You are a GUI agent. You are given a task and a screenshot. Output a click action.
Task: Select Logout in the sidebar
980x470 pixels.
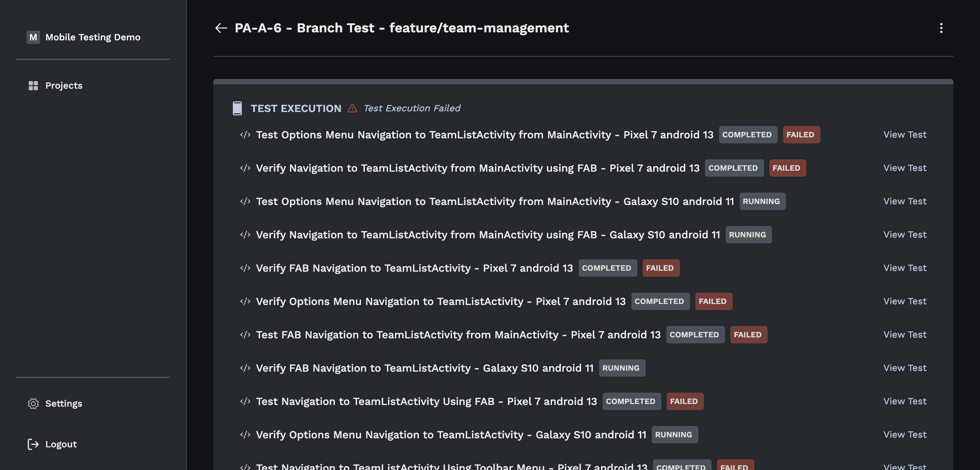[x=61, y=444]
